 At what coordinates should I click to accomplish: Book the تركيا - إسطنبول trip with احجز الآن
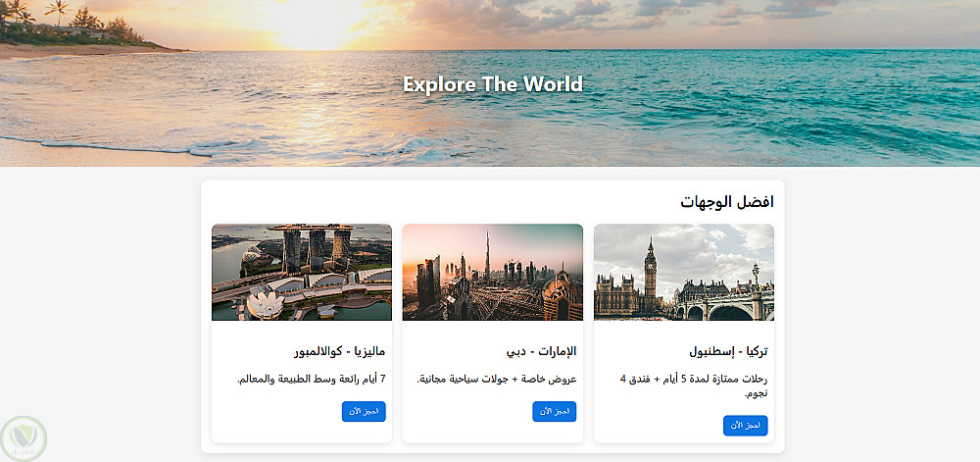pyautogui.click(x=745, y=425)
